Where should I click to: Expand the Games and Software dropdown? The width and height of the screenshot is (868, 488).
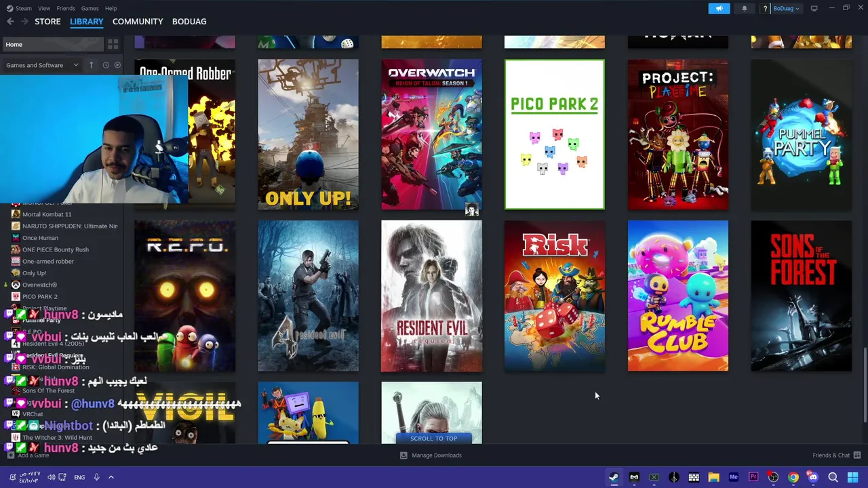(x=43, y=65)
